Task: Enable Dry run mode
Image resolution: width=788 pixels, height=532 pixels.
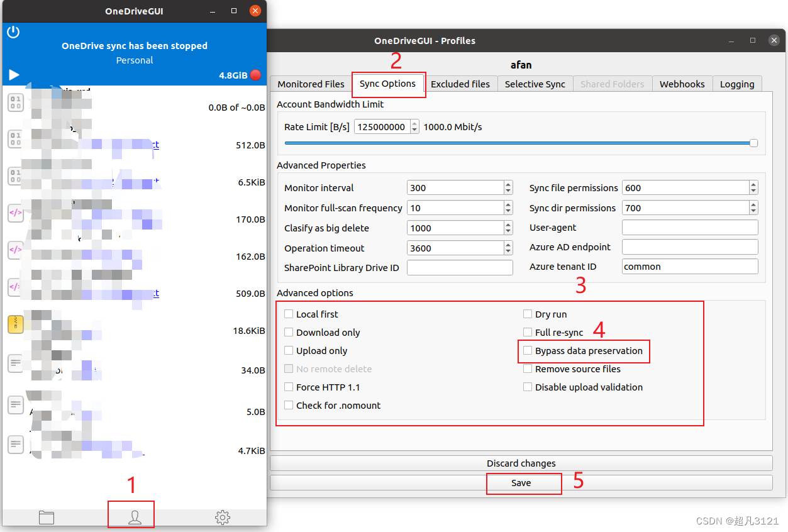Action: 527,314
